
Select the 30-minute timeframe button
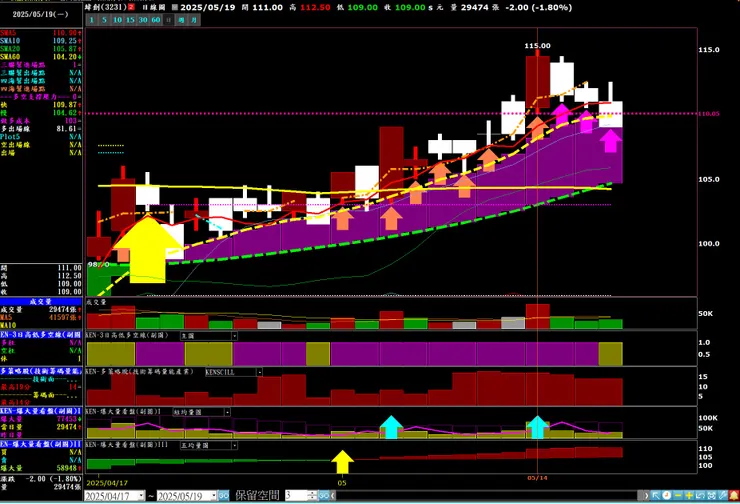(143, 20)
